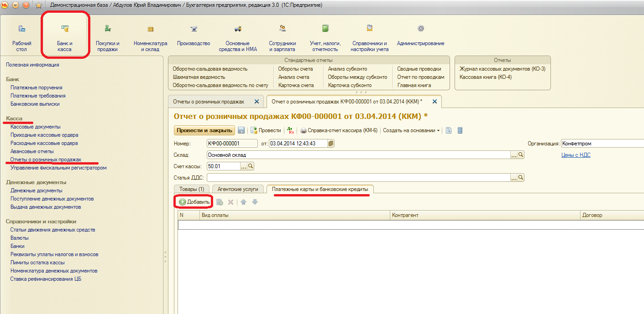This screenshot has height=314, width=644.
Task: Open Справочники и настройки учета section
Action: (370, 37)
